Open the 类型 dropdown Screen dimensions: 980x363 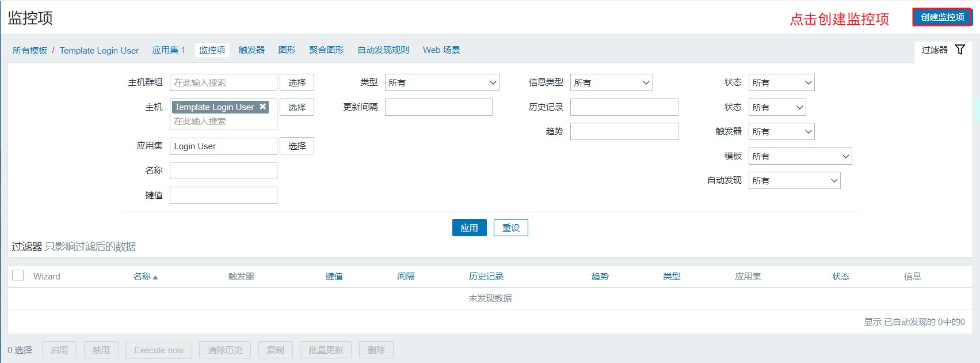442,82
